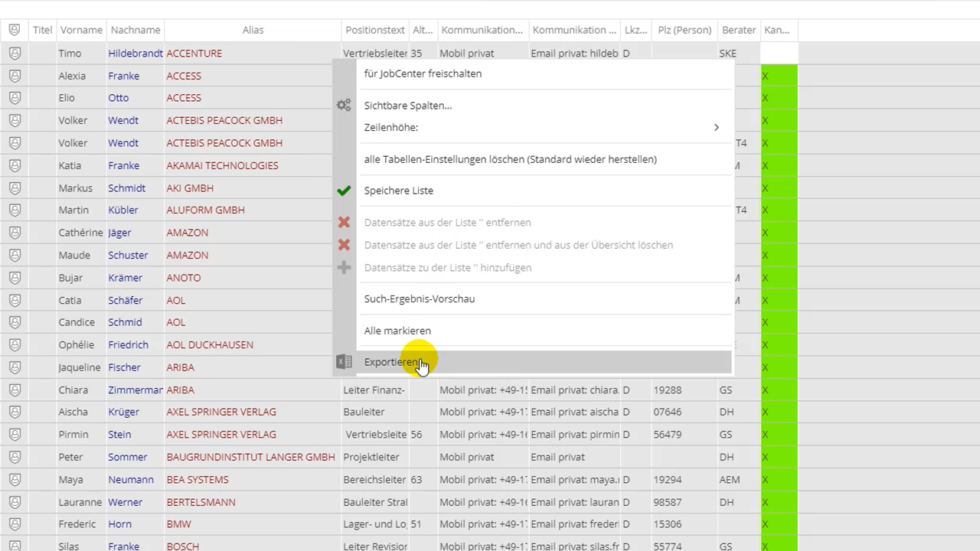Click the gears icon beside Sichtbare Spalten
The width and height of the screenshot is (980, 551).
(344, 106)
